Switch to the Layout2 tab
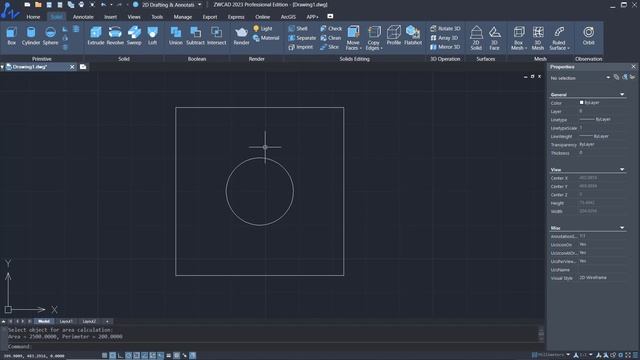 (x=89, y=322)
